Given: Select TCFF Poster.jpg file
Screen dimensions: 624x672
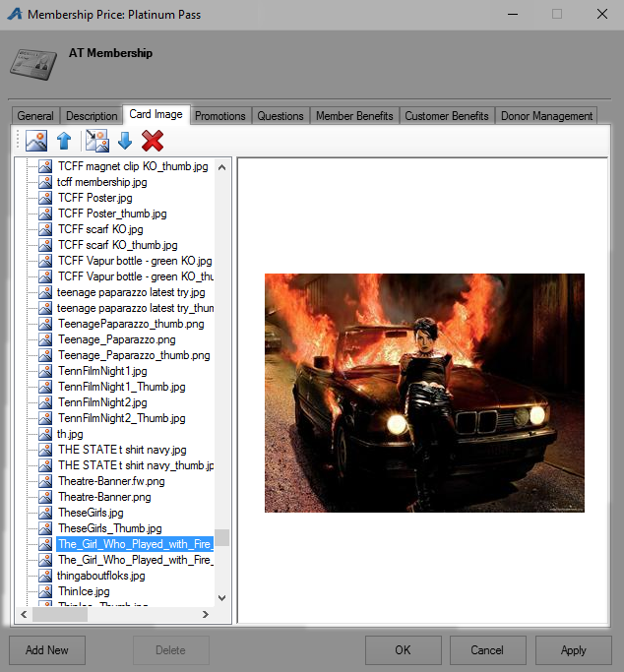Looking at the screenshot, I should click(x=95, y=198).
